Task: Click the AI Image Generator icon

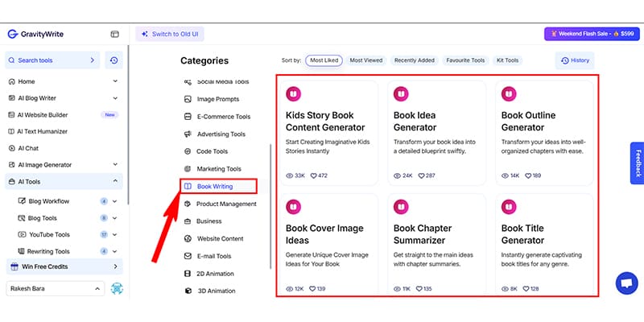Action: [11, 165]
